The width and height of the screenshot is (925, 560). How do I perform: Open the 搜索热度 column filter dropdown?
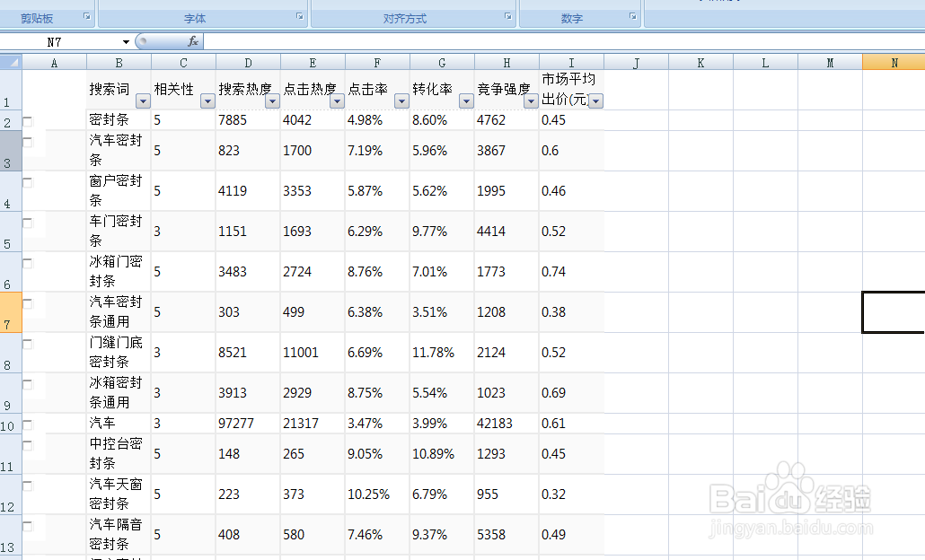[x=272, y=101]
